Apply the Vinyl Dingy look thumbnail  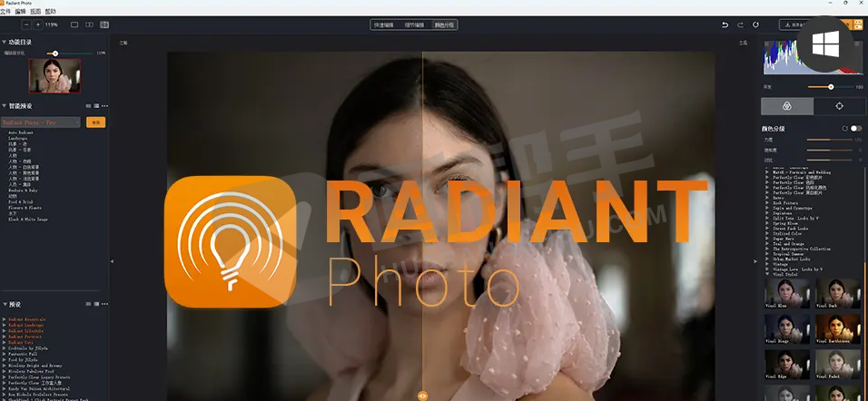coord(786,329)
